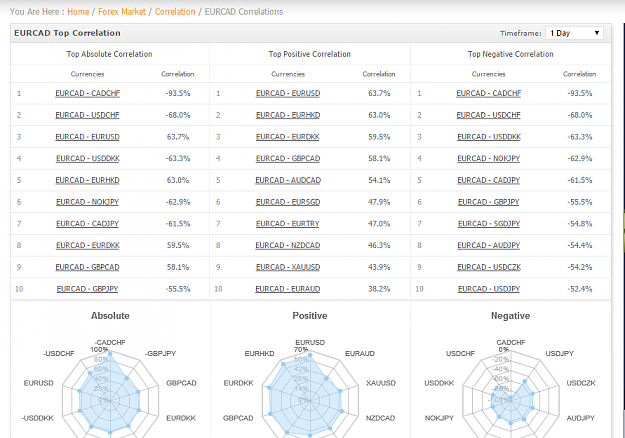Image resolution: width=625 pixels, height=438 pixels.
Task: Open EURCAD - GBPJPY link in Absolute table
Action: click(87, 289)
